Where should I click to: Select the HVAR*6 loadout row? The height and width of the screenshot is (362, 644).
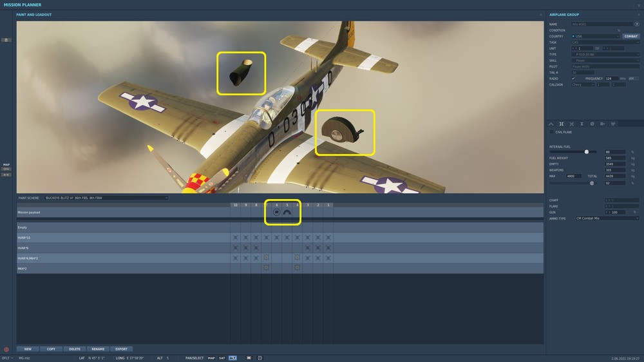pyautogui.click(x=280, y=248)
